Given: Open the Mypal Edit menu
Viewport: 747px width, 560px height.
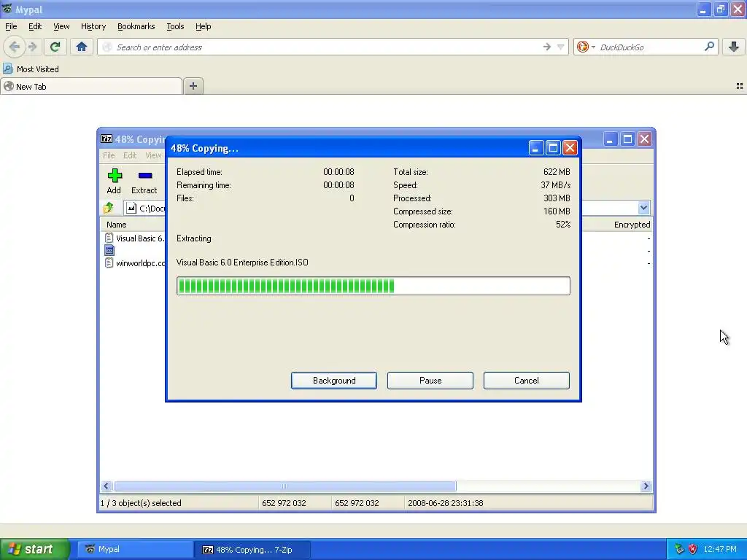Looking at the screenshot, I should [x=35, y=26].
